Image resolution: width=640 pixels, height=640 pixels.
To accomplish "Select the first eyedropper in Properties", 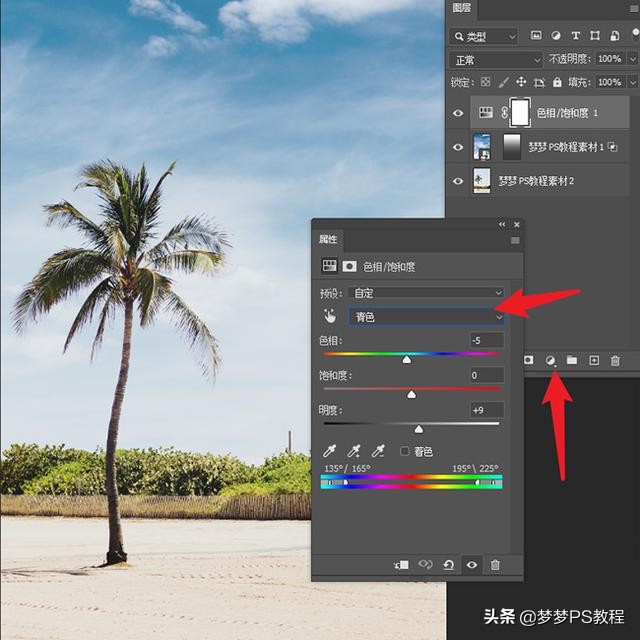I will pyautogui.click(x=329, y=451).
